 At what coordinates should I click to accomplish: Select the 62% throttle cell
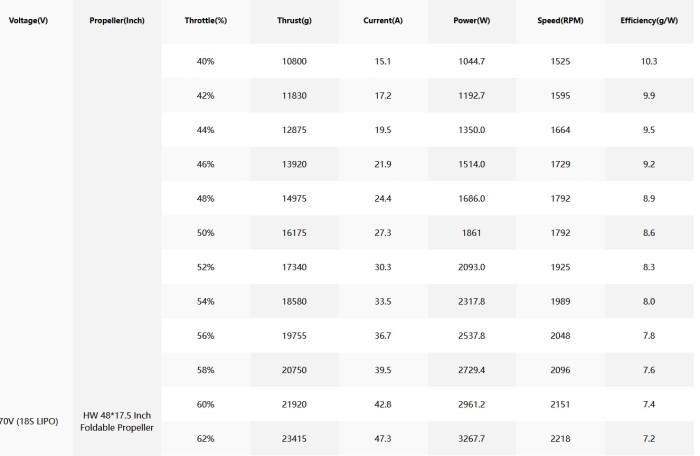click(x=206, y=439)
